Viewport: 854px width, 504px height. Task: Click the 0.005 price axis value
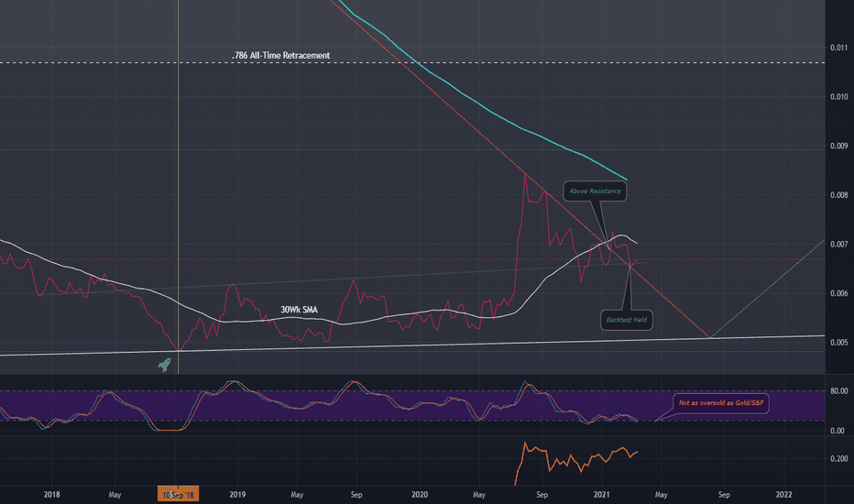pos(838,342)
